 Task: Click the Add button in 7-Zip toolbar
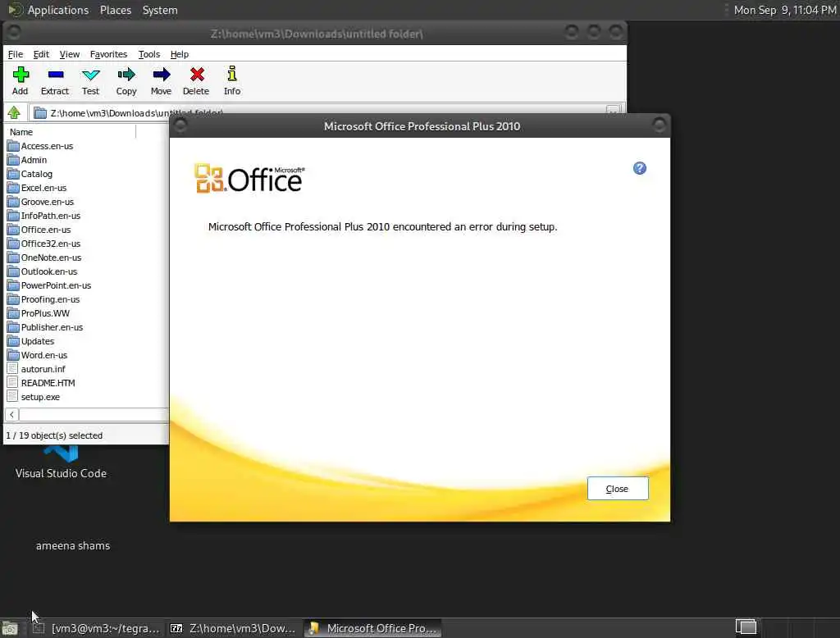coord(21,81)
